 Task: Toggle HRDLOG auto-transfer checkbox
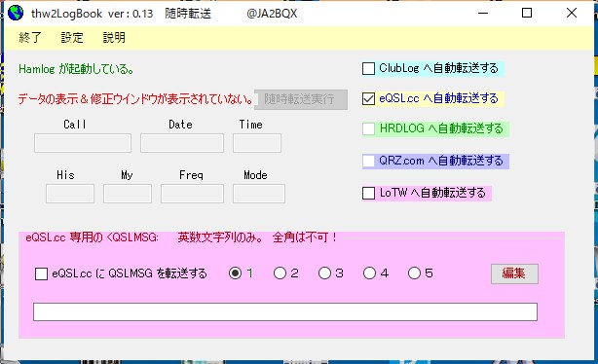tap(368, 128)
